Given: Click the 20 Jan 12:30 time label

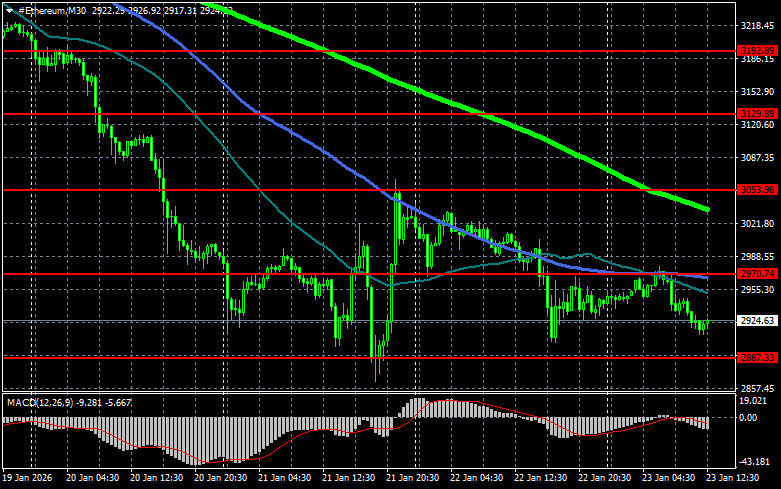Looking at the screenshot, I should 157,478.
